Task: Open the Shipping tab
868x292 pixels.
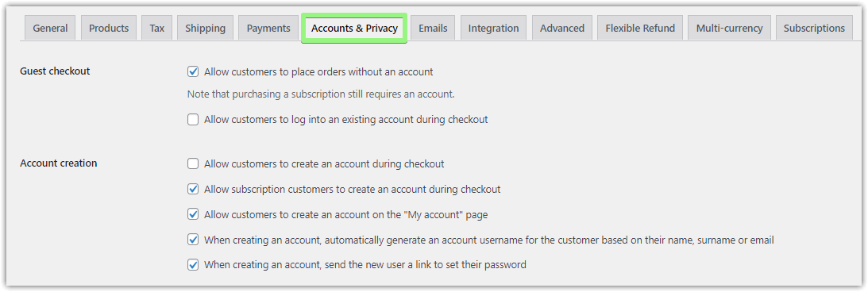Action: click(x=206, y=29)
